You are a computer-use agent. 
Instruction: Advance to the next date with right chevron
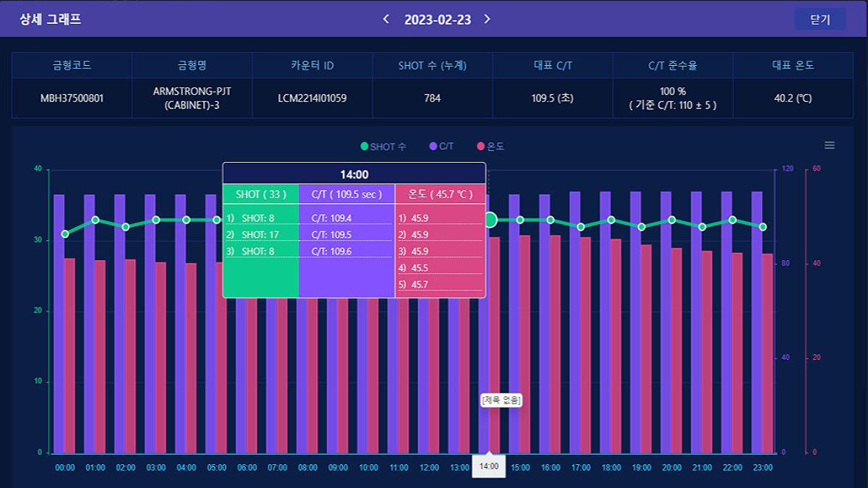488,19
